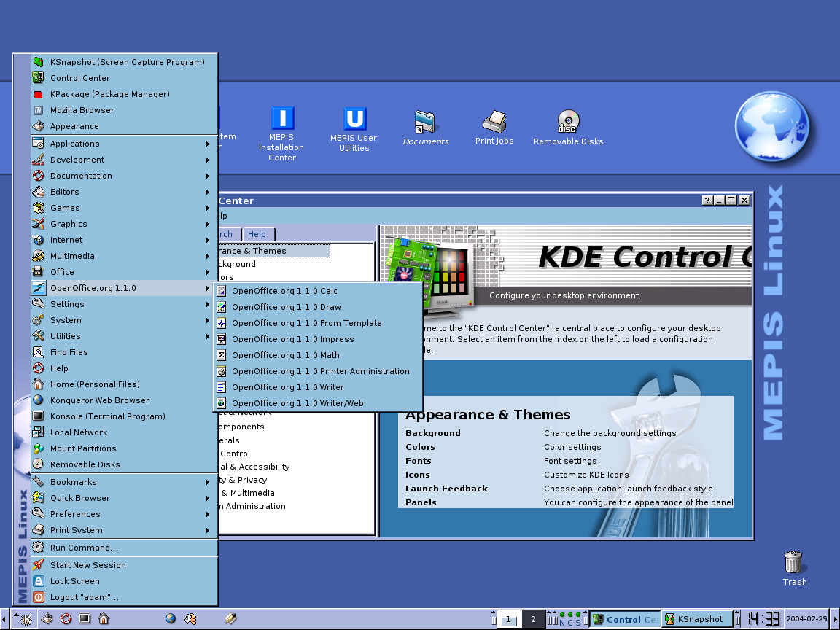Screen dimensions: 840x630
Task: Activate Control Center taskbar button
Action: point(625,619)
